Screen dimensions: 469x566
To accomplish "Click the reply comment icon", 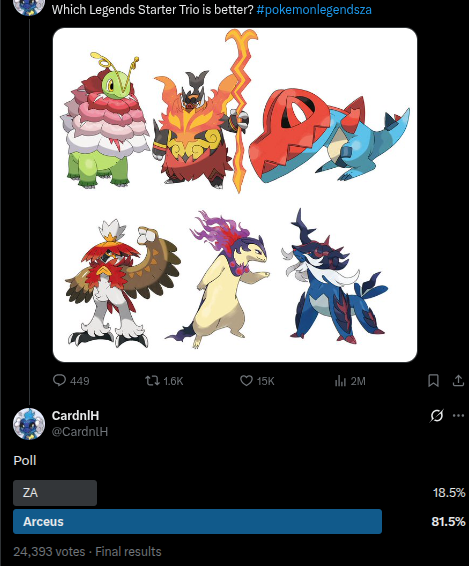I will click(59, 380).
